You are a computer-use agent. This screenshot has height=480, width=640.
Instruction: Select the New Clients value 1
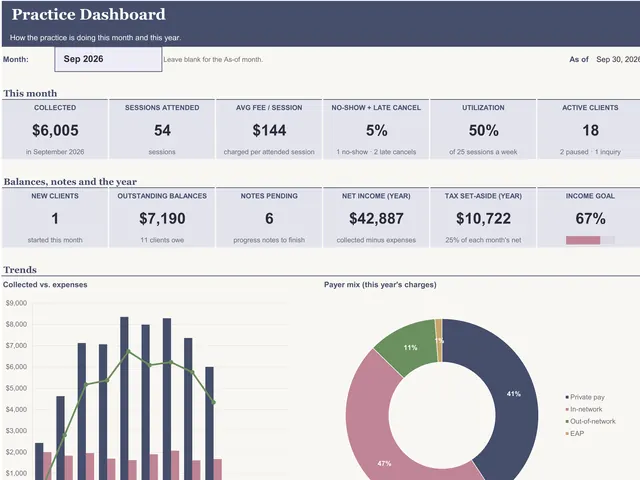click(x=55, y=218)
